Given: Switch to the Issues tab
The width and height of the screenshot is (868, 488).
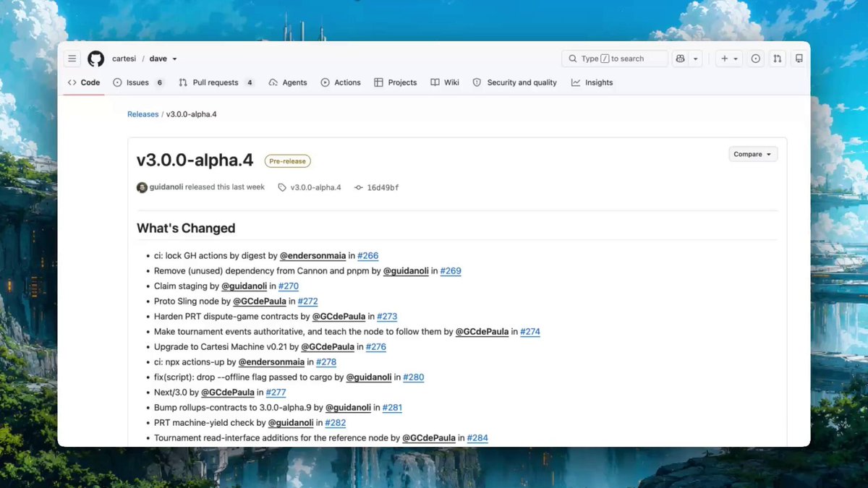Looking at the screenshot, I should pos(139,82).
